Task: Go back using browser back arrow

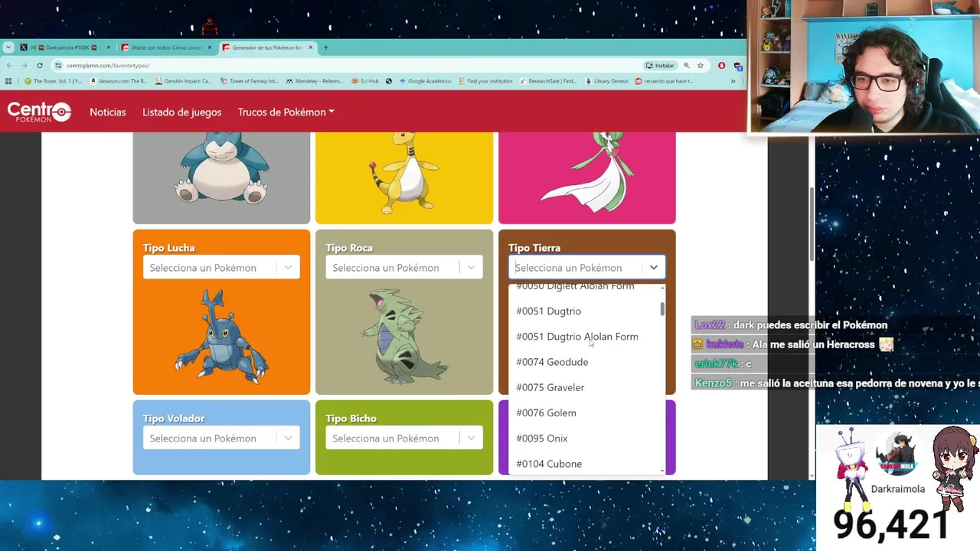Action: pos(9,66)
